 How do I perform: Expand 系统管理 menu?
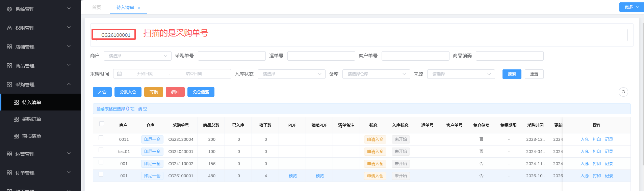pos(69,8)
